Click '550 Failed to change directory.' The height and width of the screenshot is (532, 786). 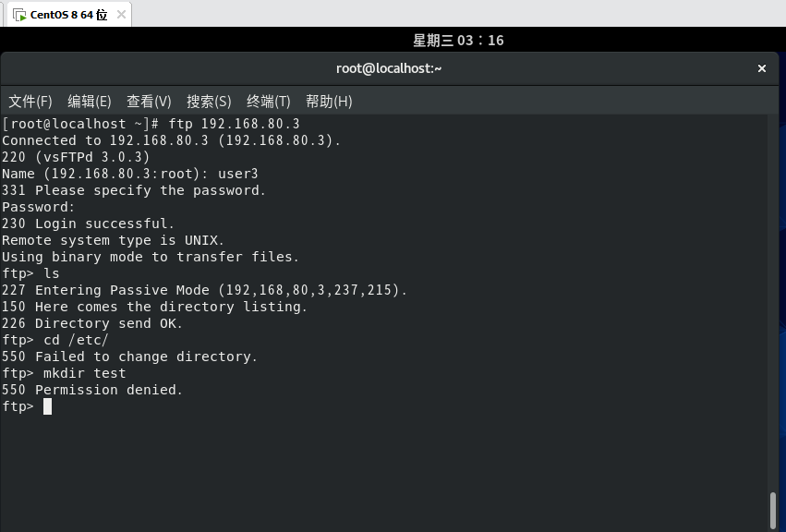(130, 356)
